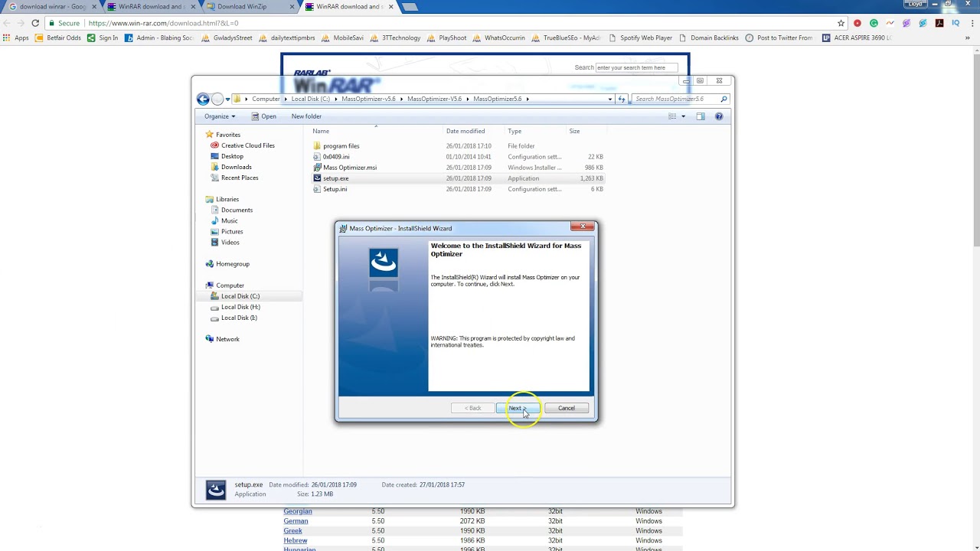Select the program files folder icon
The image size is (980, 551).
pyautogui.click(x=317, y=146)
